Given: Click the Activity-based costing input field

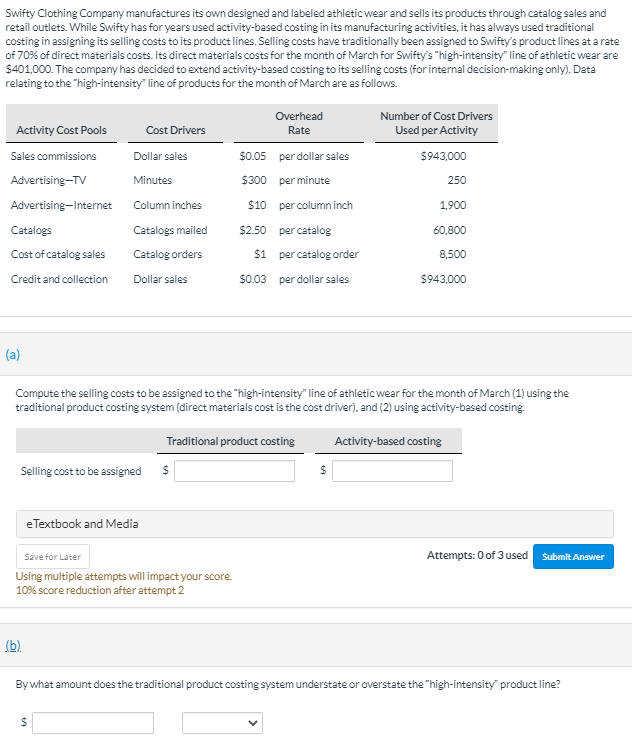Looking at the screenshot, I should (392, 471).
